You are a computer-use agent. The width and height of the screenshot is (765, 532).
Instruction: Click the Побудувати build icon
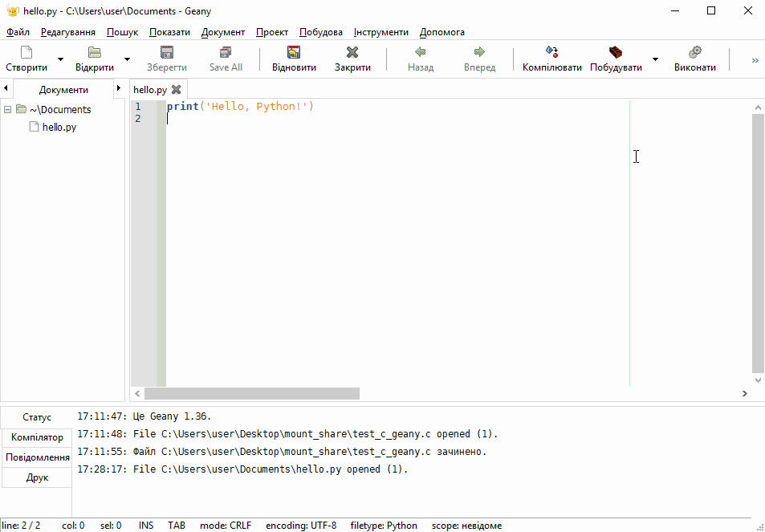pos(616,52)
